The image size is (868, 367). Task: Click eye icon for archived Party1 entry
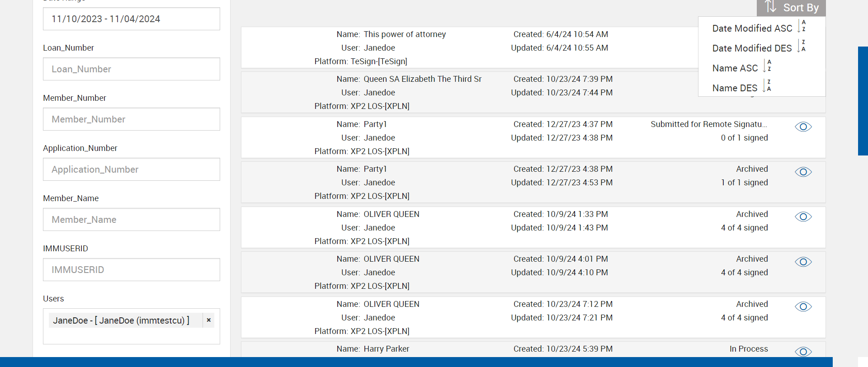tap(803, 172)
